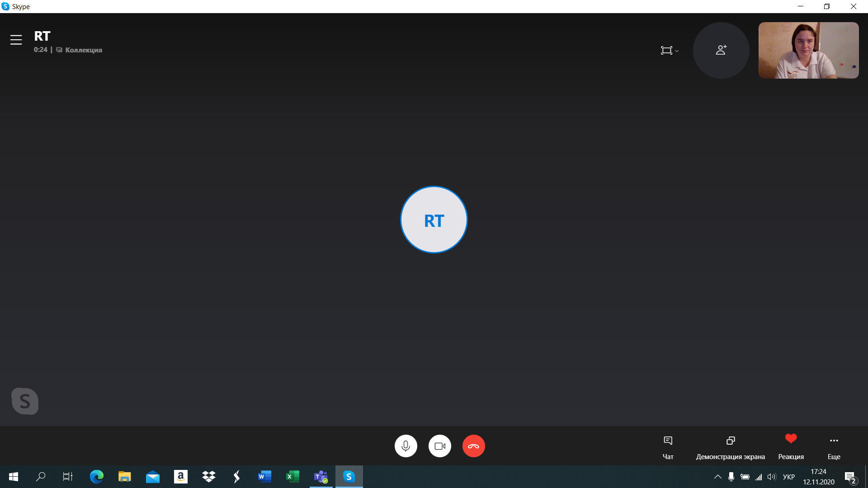Toggle the camera video off

(x=440, y=446)
